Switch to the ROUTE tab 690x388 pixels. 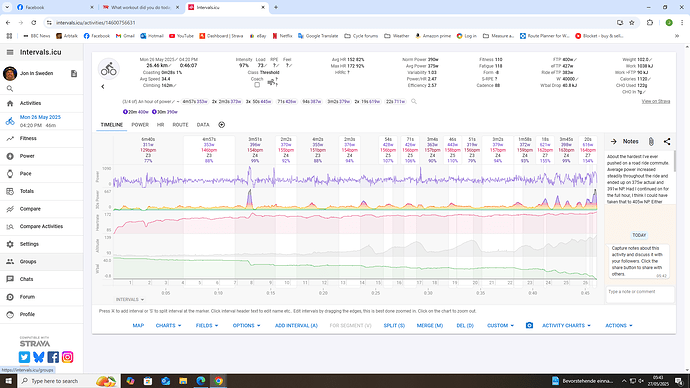(180, 125)
